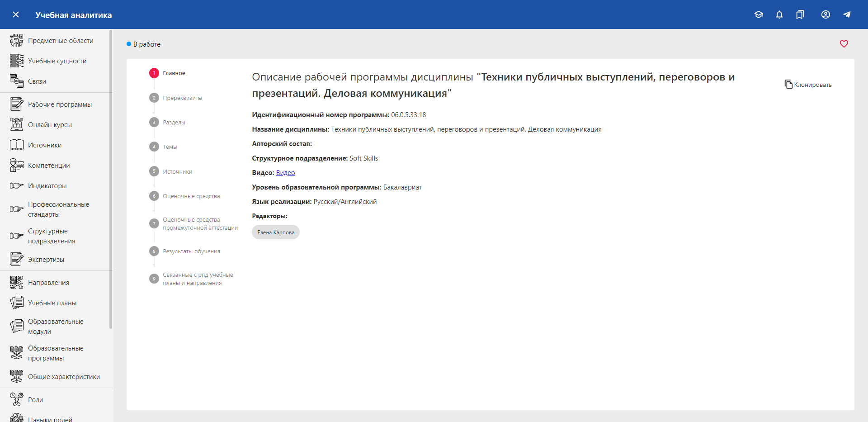
Task: Open Индикаторы menu item
Action: pyautogui.click(x=57, y=185)
